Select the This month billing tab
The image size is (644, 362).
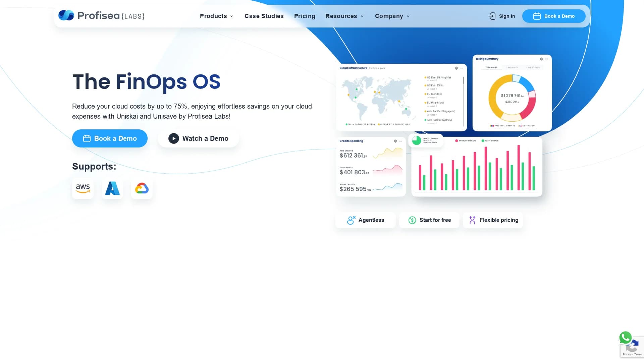pyautogui.click(x=491, y=67)
